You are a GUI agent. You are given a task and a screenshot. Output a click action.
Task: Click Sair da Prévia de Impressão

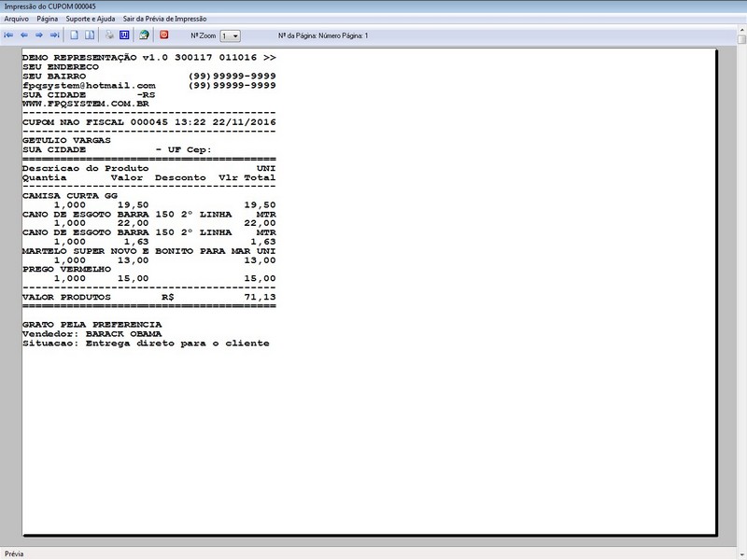click(165, 19)
